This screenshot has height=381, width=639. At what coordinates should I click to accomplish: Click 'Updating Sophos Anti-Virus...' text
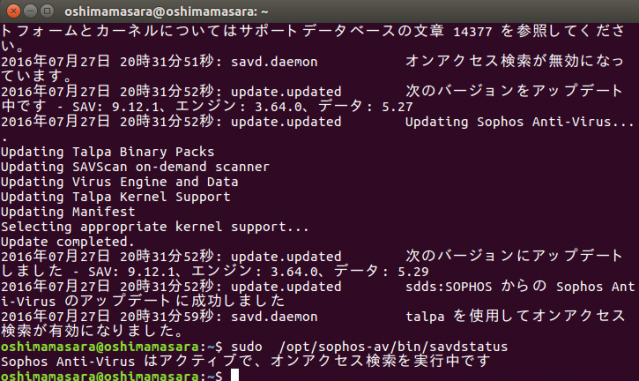[x=520, y=122]
